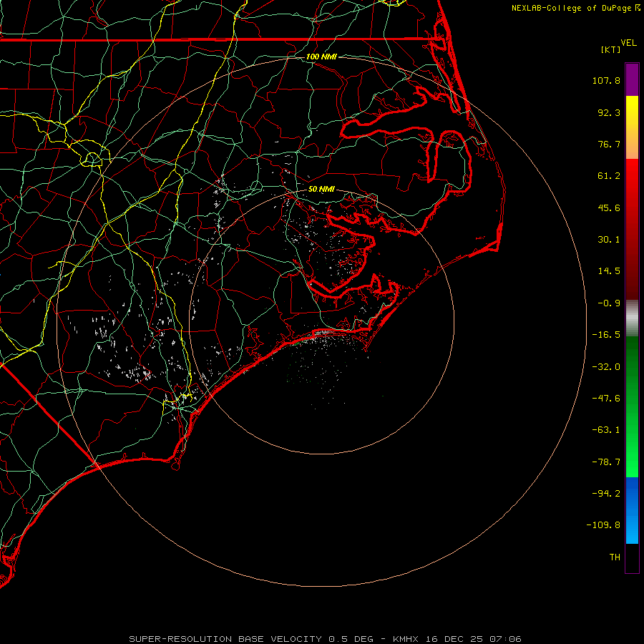Click the VEL legend title
The image size is (644, 644).
628,43
